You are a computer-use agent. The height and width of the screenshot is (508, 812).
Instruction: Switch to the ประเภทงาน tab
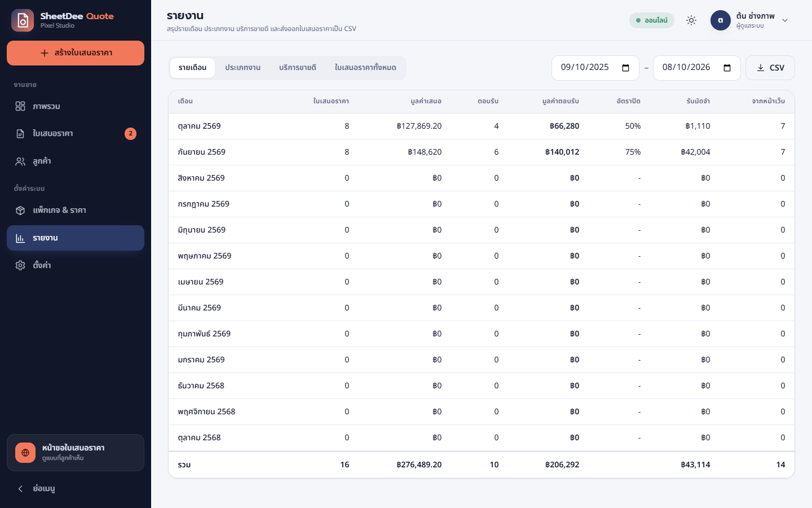coord(243,68)
